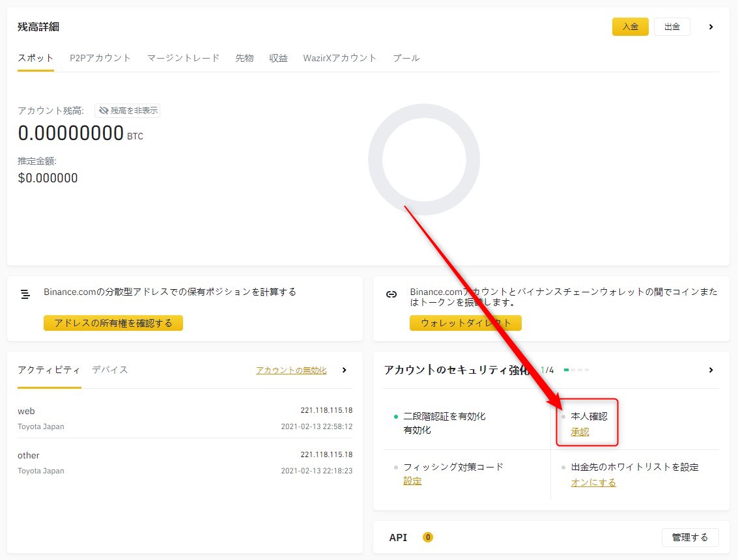Viewport: 738px width, 560px height.
Task: Switch to the デバイス tab
Action: coord(110,370)
